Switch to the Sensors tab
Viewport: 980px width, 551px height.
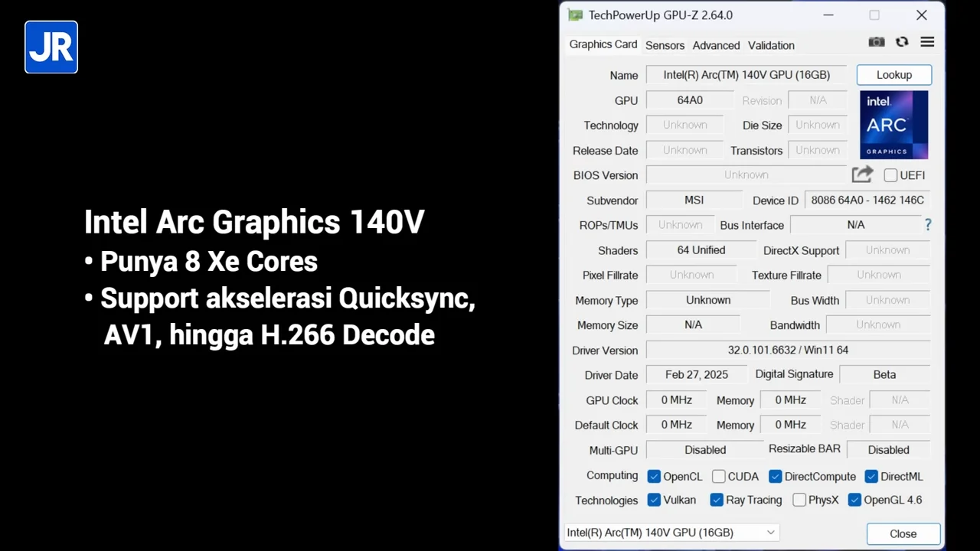tap(665, 45)
